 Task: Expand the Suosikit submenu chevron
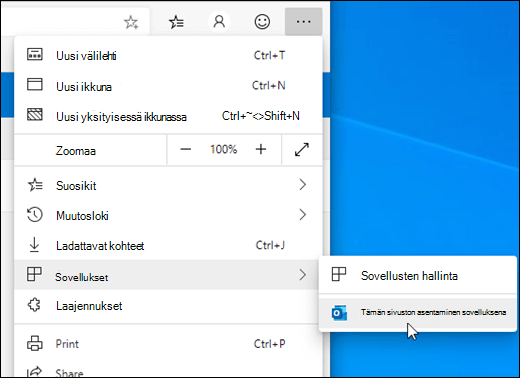[x=302, y=184]
